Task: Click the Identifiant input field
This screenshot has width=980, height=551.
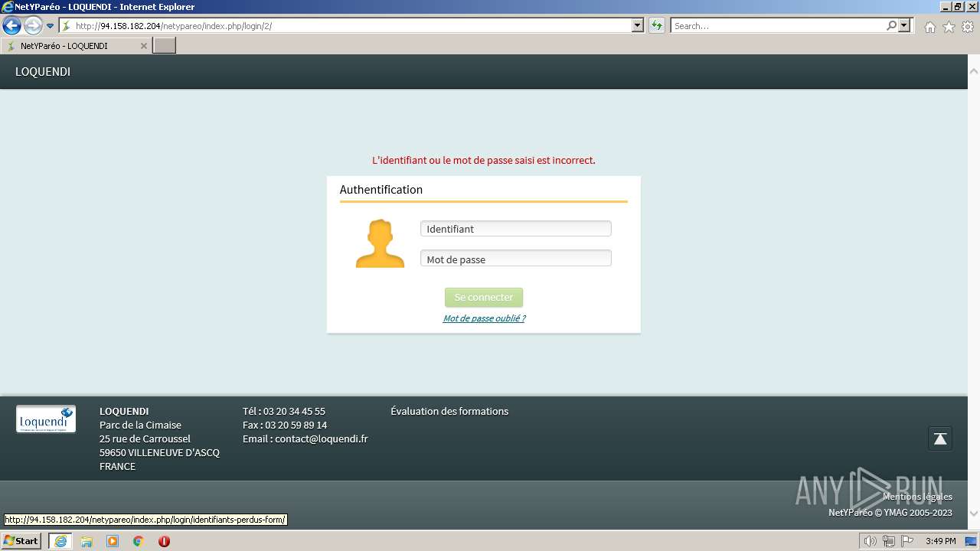Action: click(x=516, y=229)
